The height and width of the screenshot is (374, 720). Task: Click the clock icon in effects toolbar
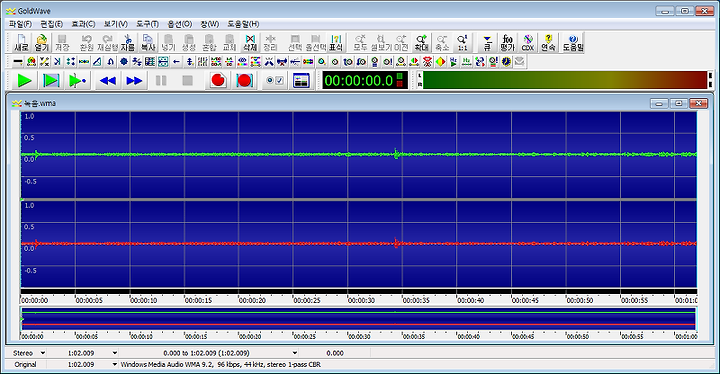[x=506, y=61]
